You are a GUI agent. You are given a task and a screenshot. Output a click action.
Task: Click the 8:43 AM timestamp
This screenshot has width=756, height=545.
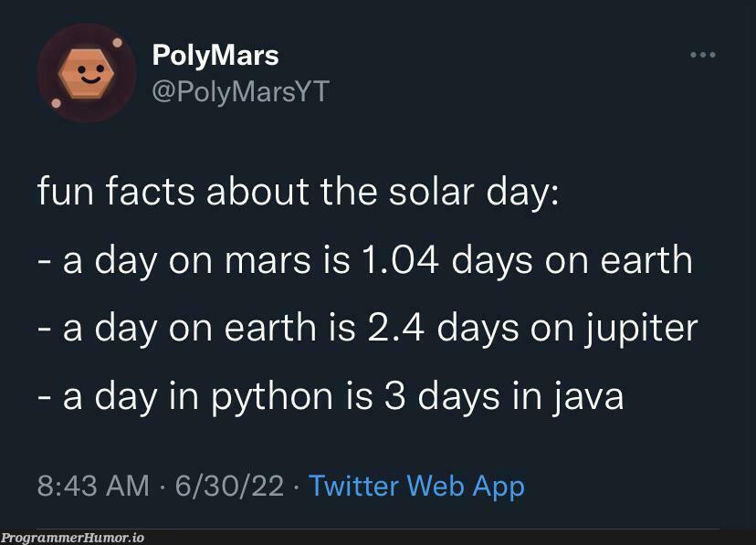[93, 485]
